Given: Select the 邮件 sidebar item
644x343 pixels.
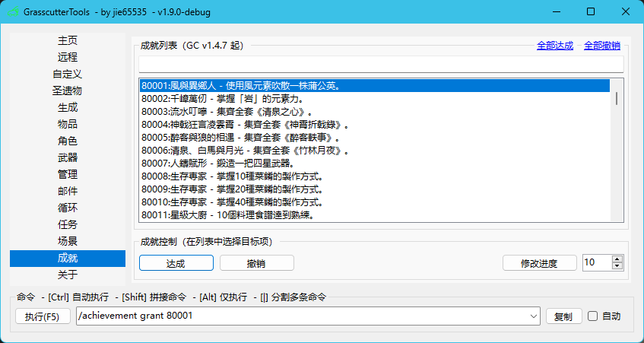Looking at the screenshot, I should tap(68, 191).
